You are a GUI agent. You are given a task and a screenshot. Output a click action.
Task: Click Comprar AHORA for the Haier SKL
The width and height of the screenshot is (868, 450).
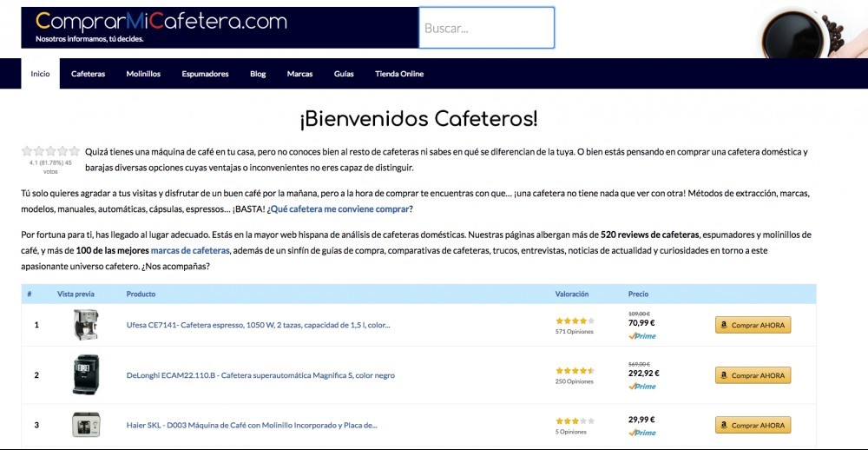pos(753,425)
